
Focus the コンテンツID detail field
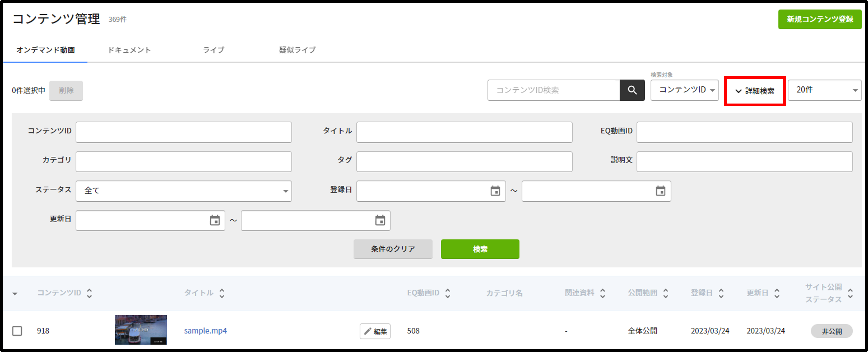click(184, 132)
